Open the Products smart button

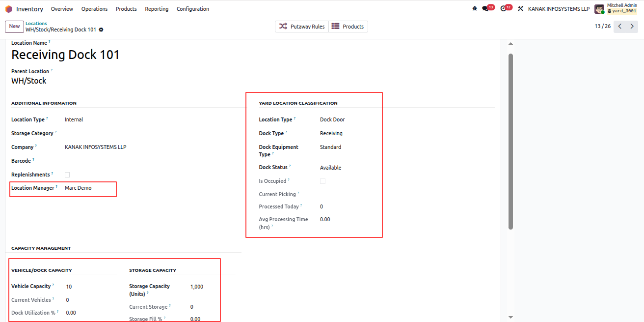(348, 27)
